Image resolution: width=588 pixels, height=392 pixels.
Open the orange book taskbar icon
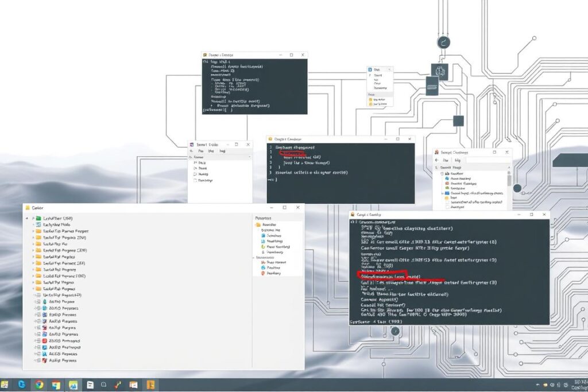coord(150,385)
